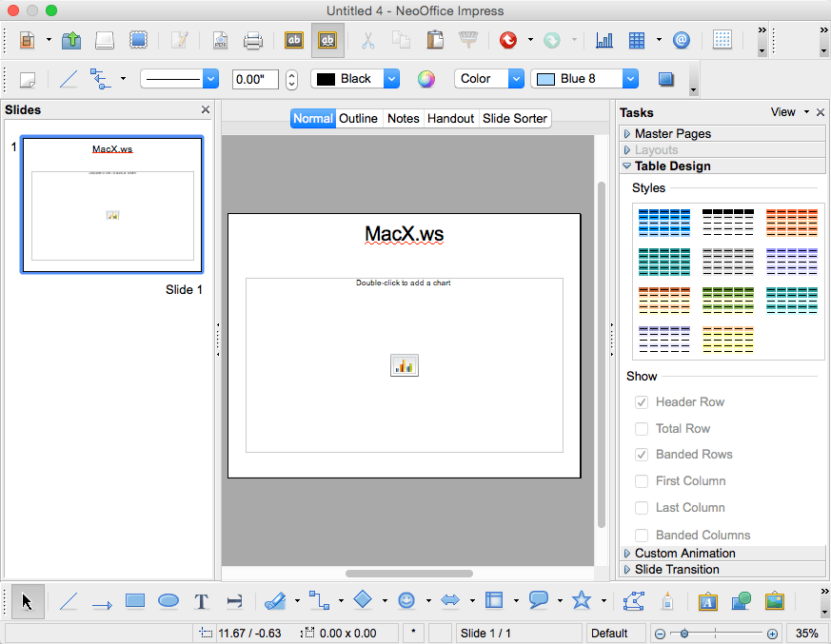Image resolution: width=831 pixels, height=644 pixels.
Task: Click the color wheel picker icon
Action: [x=425, y=79]
